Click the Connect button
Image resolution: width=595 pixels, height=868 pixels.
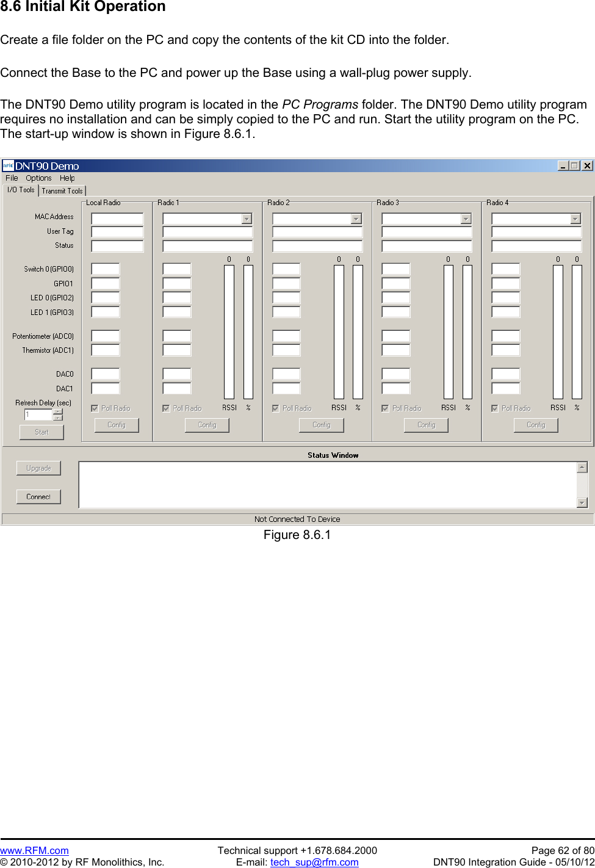38,497
